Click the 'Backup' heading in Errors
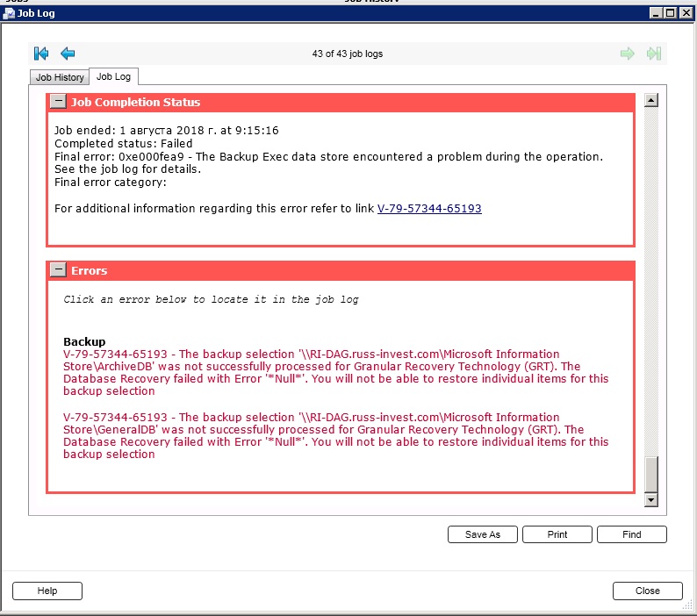Screen dimensions: 697x616 pos(84,341)
